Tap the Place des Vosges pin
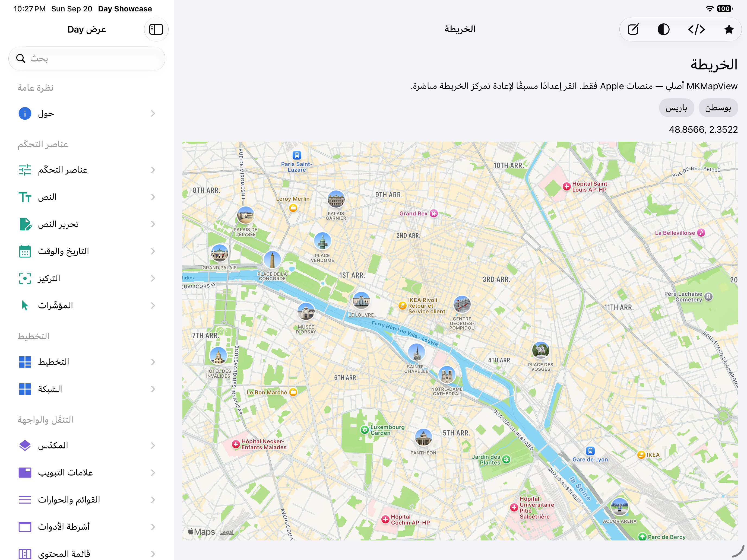The width and height of the screenshot is (747, 560). pos(541,350)
